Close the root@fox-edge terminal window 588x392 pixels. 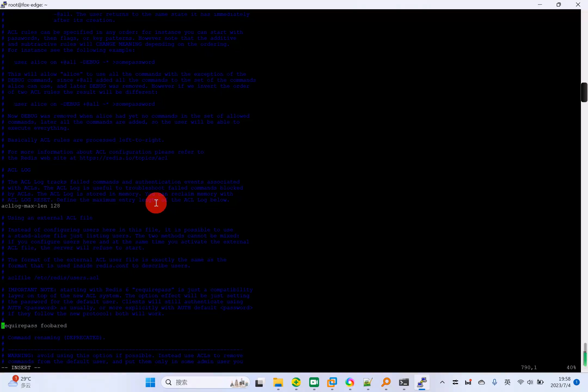(x=578, y=5)
